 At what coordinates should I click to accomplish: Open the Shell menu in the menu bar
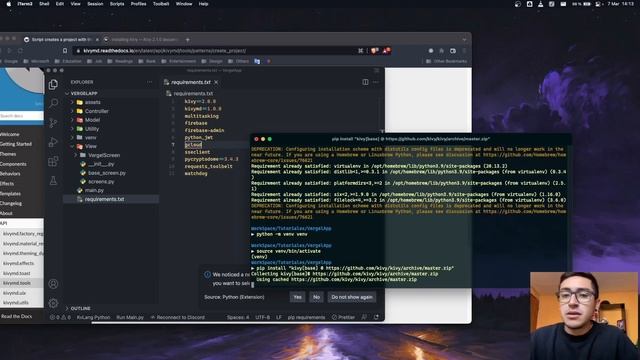[44, 4]
